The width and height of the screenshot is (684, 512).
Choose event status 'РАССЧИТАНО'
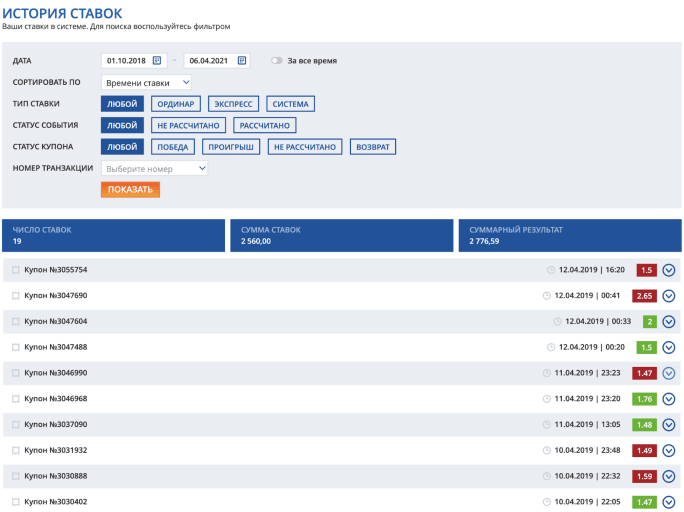pos(265,125)
